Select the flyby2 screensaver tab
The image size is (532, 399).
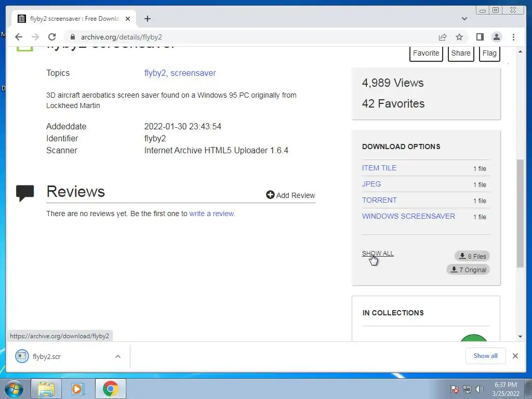click(x=74, y=19)
